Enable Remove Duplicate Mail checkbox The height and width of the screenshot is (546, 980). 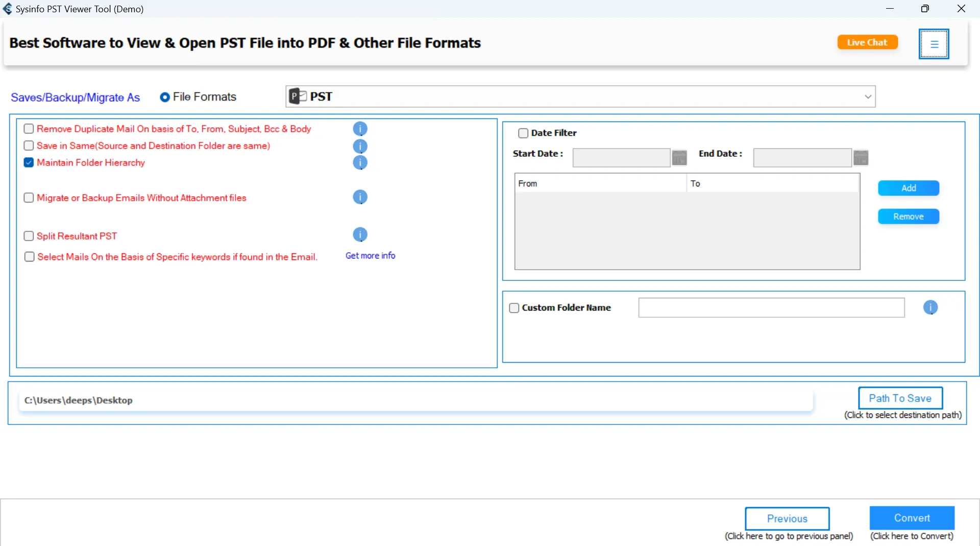pyautogui.click(x=29, y=129)
